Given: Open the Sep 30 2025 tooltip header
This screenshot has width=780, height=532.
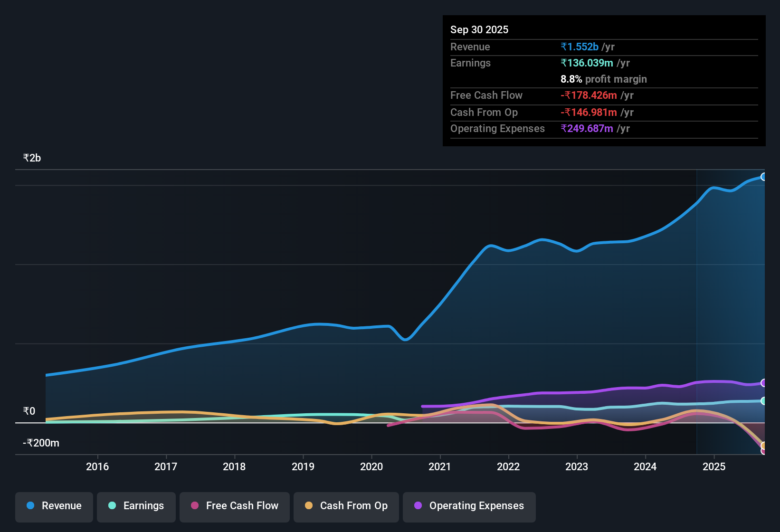Looking at the screenshot, I should coord(479,29).
